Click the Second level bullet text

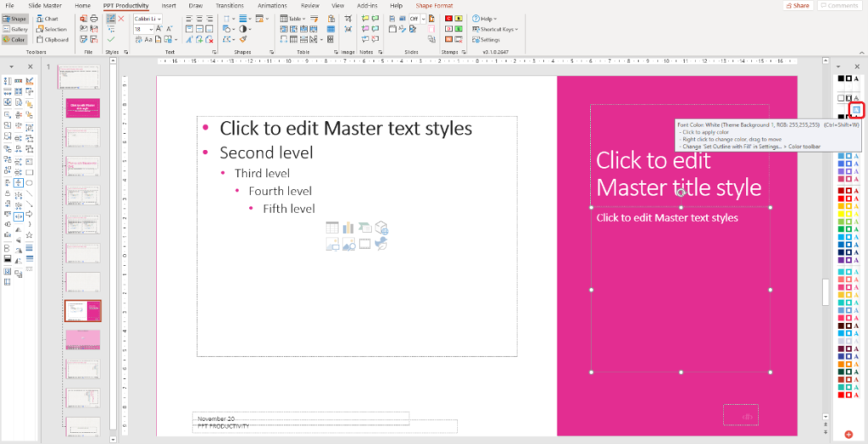click(266, 153)
